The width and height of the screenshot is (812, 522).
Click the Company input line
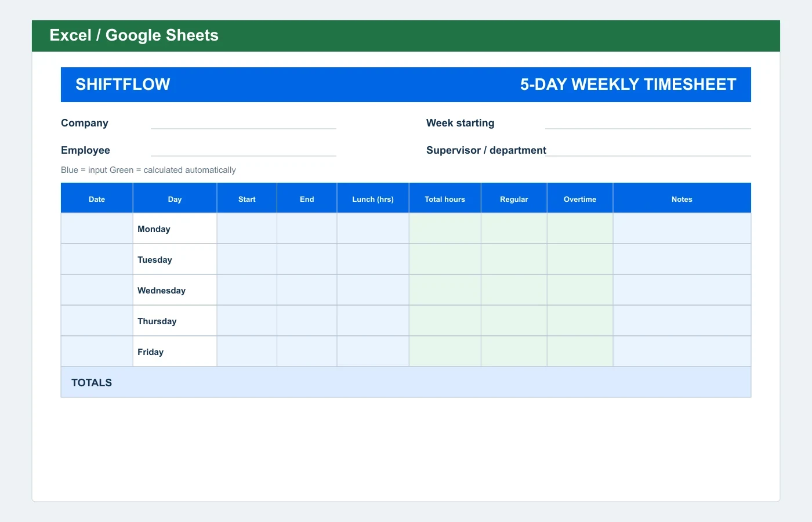pos(244,123)
